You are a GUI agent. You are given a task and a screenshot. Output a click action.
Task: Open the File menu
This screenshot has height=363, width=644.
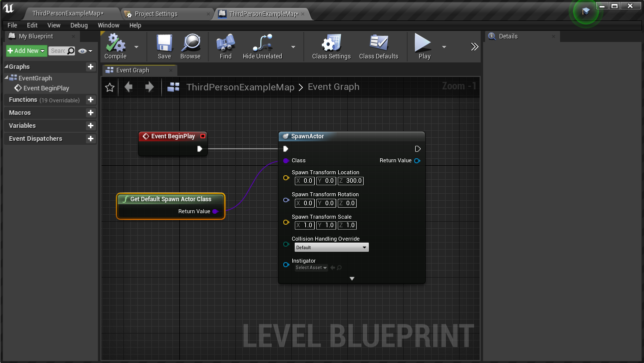click(12, 25)
